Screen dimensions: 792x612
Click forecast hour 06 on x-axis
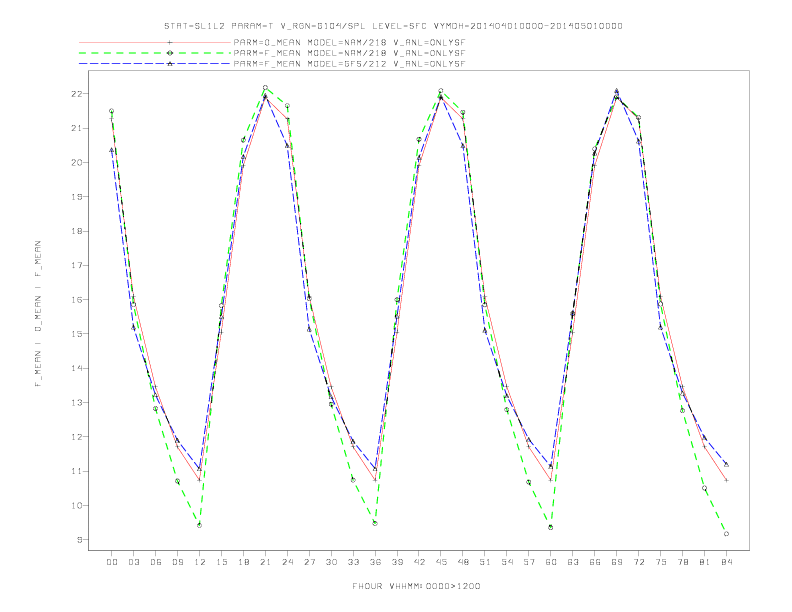pos(156,562)
